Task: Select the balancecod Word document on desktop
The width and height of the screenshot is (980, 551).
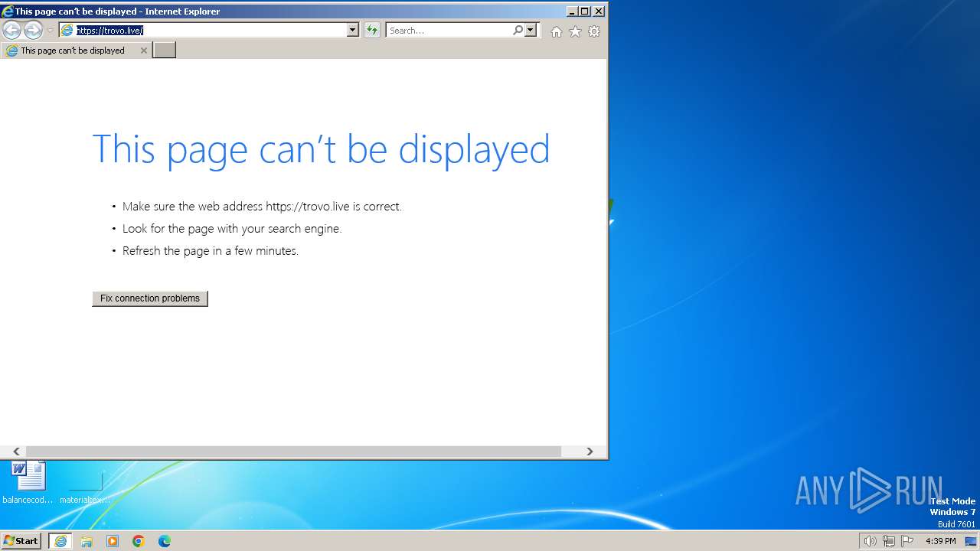Action: point(28,484)
